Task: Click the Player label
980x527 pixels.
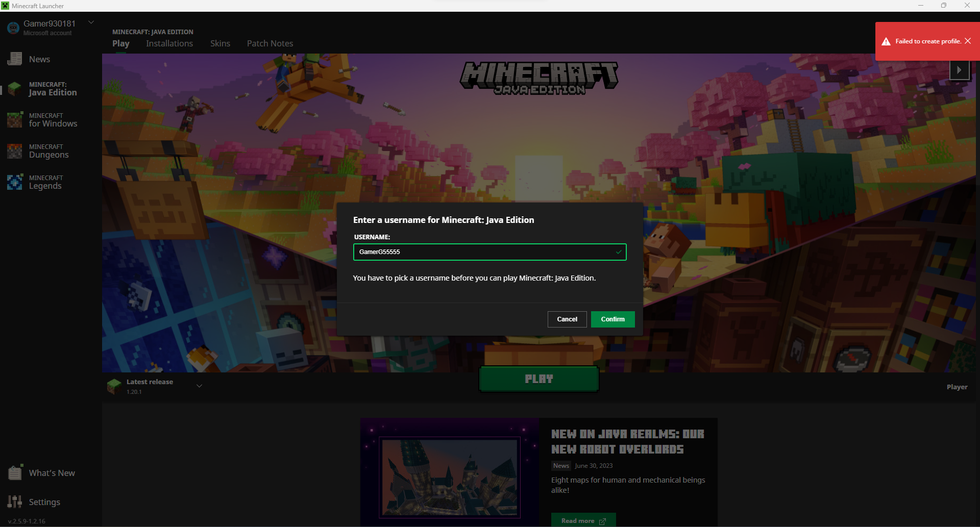Action: point(957,387)
